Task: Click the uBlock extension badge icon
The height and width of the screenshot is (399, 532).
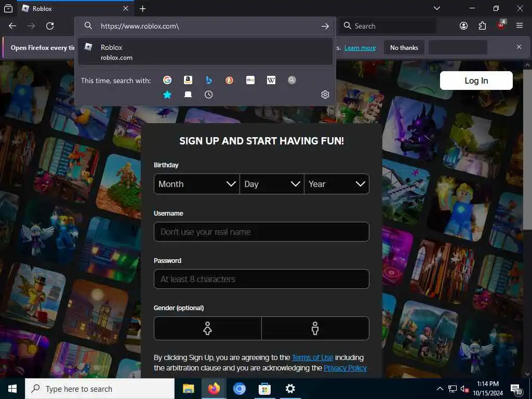Action: [501, 25]
